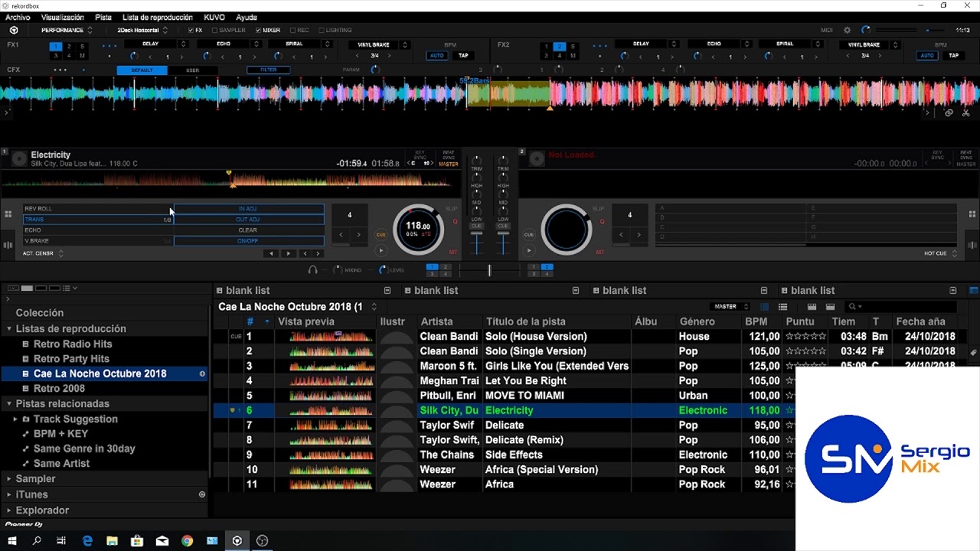
Task: Click the headphones cue icon
Action: click(312, 270)
